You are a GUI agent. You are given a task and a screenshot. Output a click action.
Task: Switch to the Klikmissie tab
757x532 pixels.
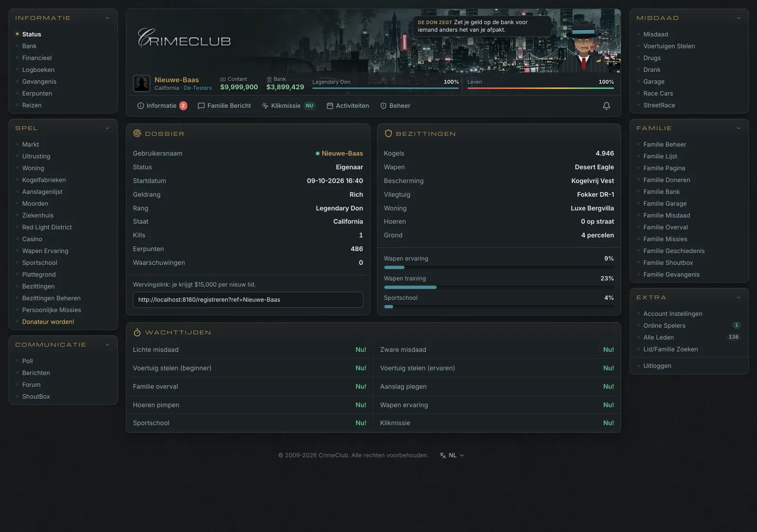click(288, 106)
